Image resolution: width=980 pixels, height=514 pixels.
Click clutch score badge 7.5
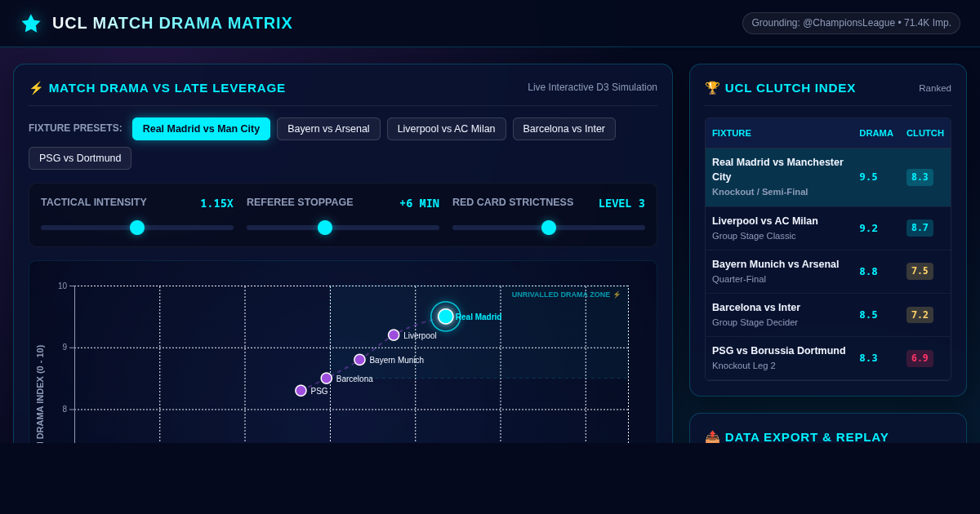(920, 272)
